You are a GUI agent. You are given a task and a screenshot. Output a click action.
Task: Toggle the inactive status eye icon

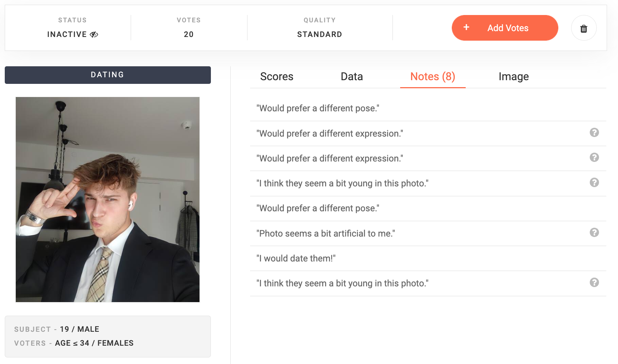(x=94, y=34)
